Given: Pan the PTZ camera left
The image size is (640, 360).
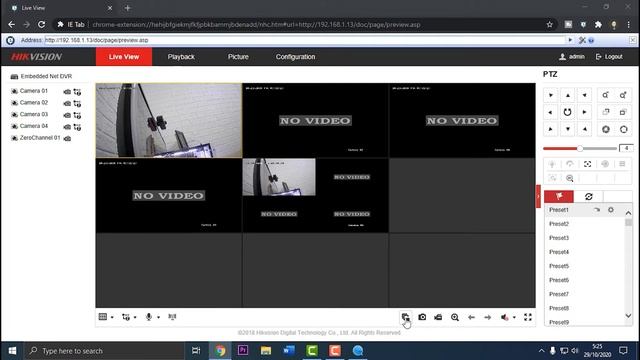Looking at the screenshot, I should [x=551, y=112].
